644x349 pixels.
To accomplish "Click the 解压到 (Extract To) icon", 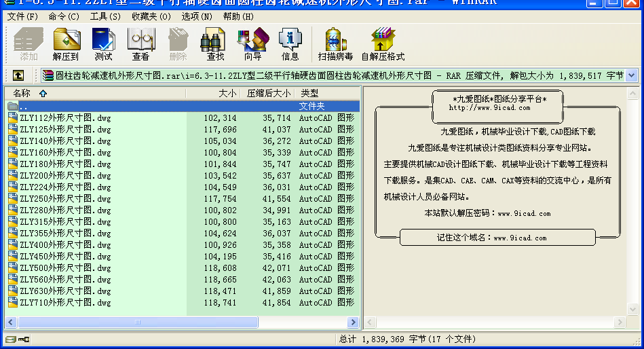I will [66, 45].
